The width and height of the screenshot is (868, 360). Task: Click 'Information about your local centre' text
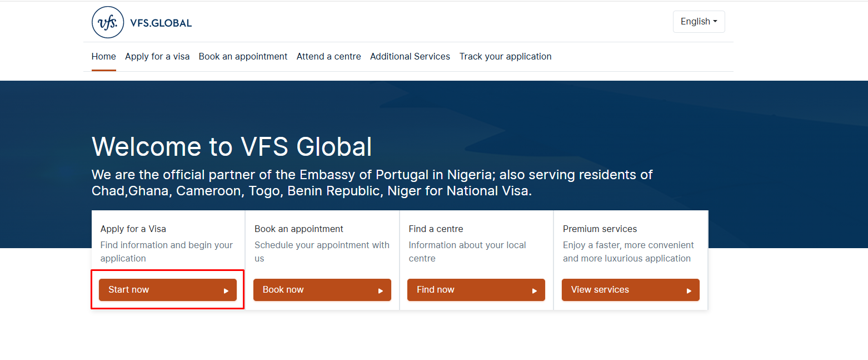tap(467, 251)
